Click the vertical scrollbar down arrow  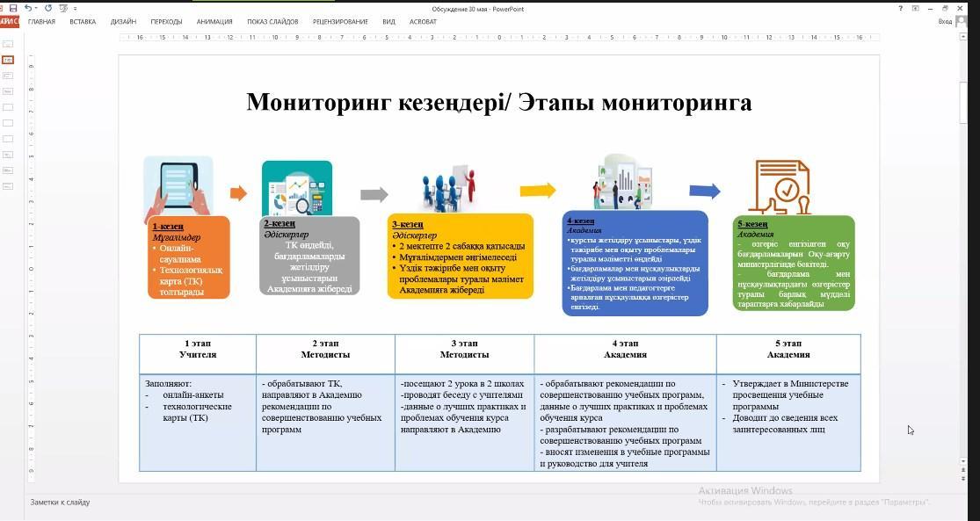963,461
